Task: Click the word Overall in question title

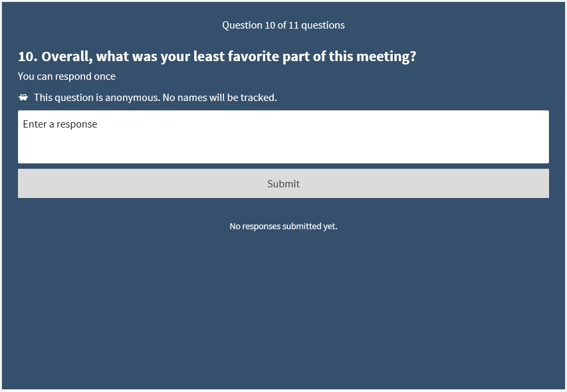Action: point(66,56)
